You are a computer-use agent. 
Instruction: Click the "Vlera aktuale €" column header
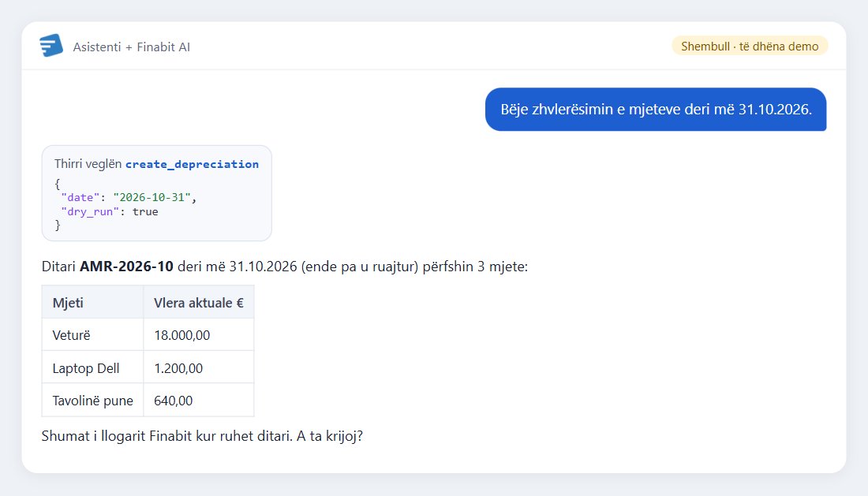pos(199,302)
